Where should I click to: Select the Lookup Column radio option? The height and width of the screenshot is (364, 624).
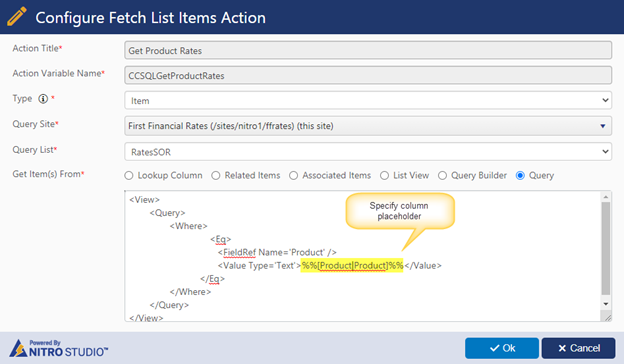pyautogui.click(x=129, y=175)
